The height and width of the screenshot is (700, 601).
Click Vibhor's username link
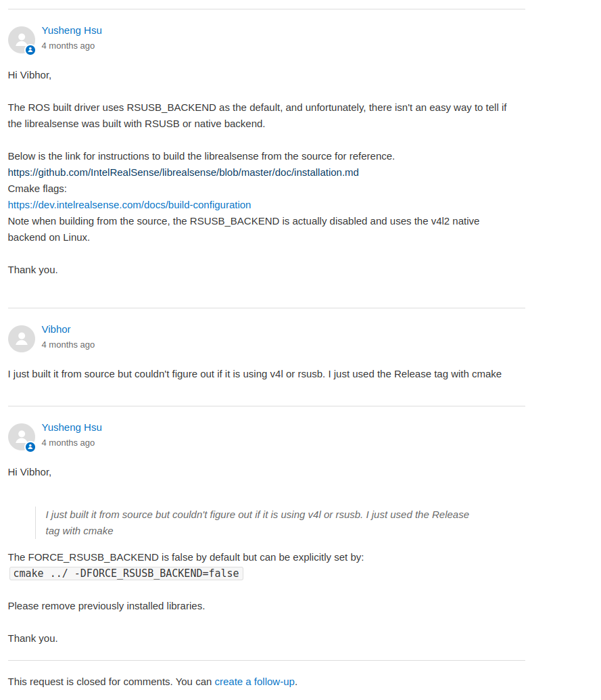(x=56, y=329)
